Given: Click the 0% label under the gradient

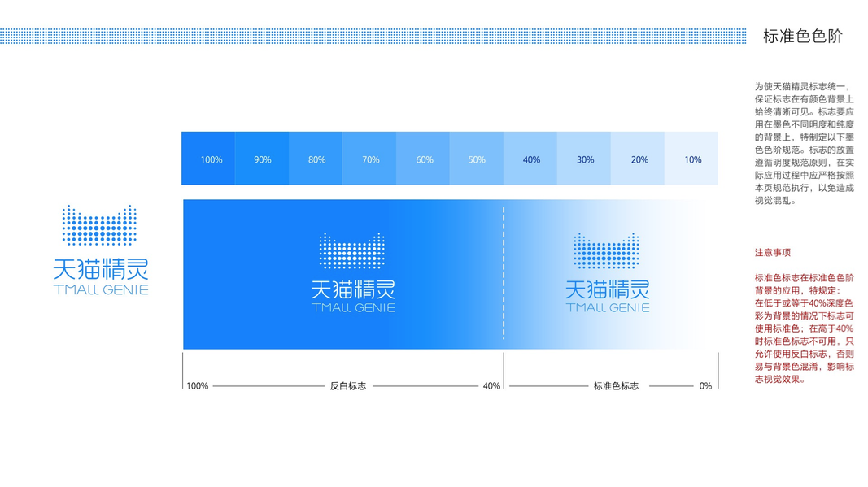Looking at the screenshot, I should [705, 385].
